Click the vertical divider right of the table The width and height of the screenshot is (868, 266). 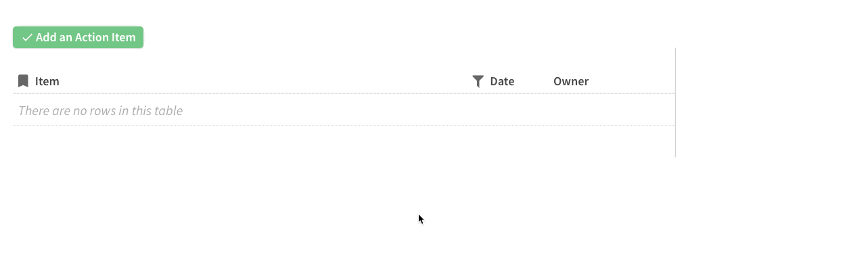point(675,102)
